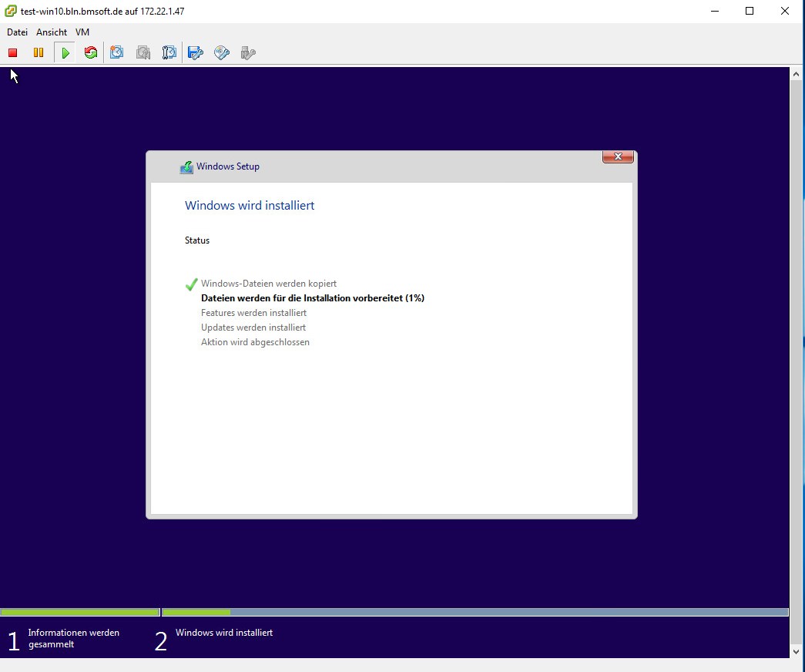Click 'Dateien werden für die Installation vorbereitet'
The width and height of the screenshot is (805, 672).
pos(313,298)
